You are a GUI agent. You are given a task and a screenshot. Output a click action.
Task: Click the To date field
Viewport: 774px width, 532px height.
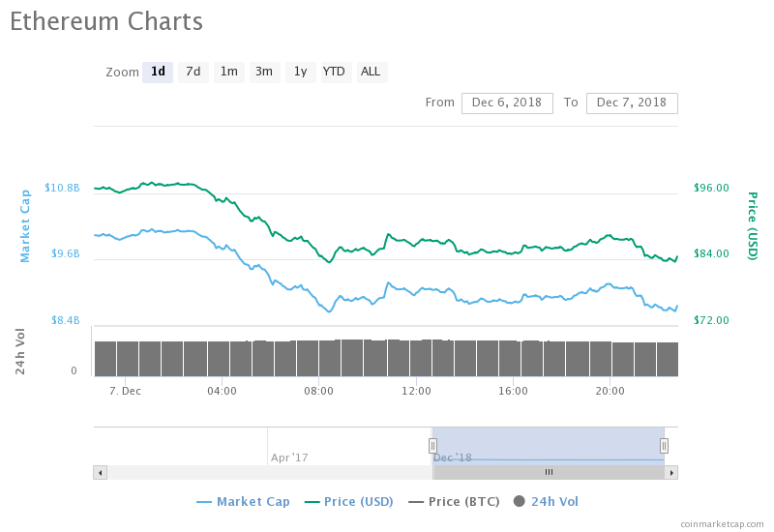click(632, 103)
